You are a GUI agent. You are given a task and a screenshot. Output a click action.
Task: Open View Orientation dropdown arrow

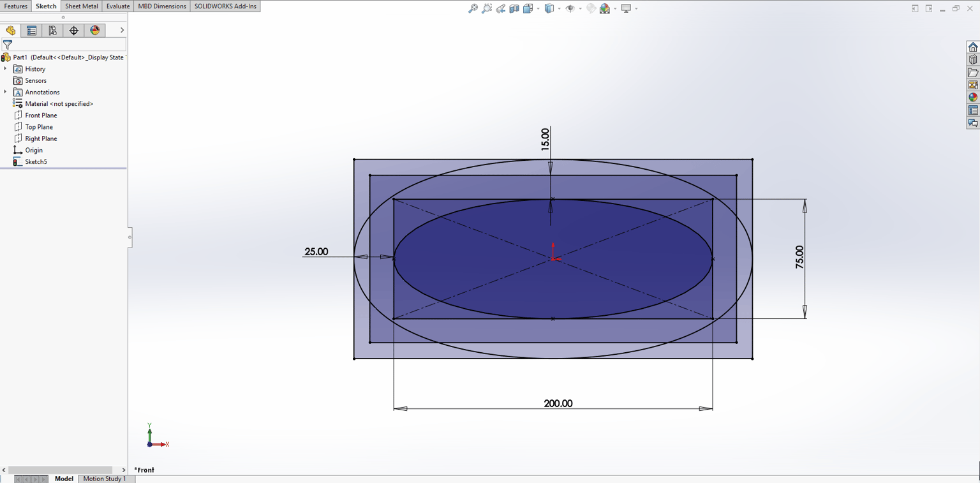[538, 8]
